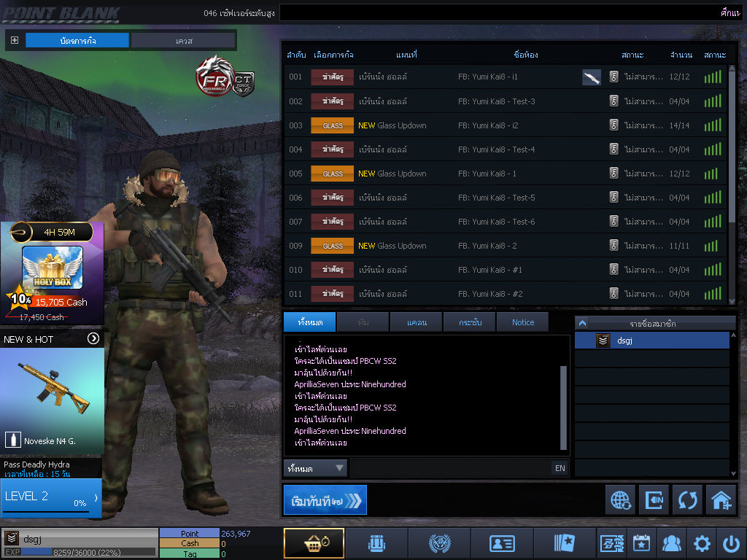Click the globe server change icon
Screen dimensions: 747x560
(620, 500)
